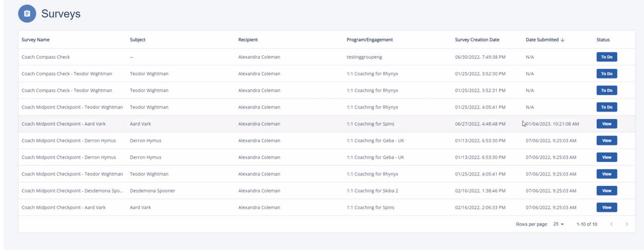Click the Program/Engagement column header
The height and width of the screenshot is (250, 644).
coord(369,40)
